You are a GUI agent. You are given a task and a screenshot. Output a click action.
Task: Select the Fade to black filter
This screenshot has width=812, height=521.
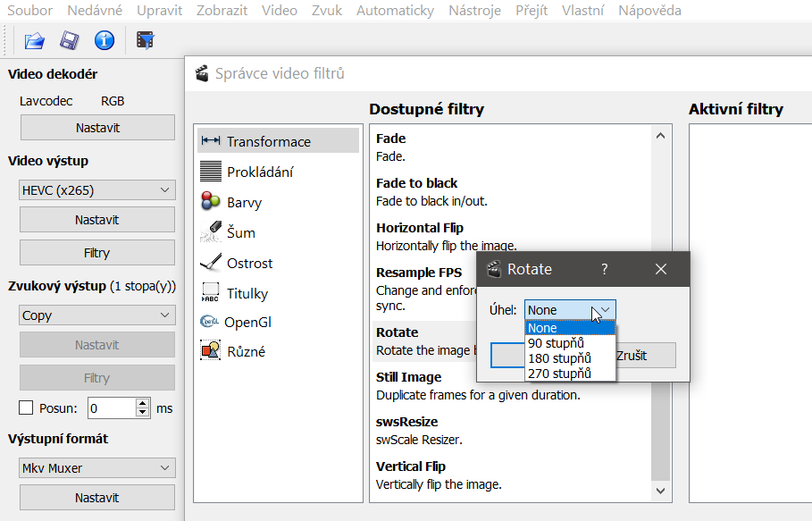[512, 191]
